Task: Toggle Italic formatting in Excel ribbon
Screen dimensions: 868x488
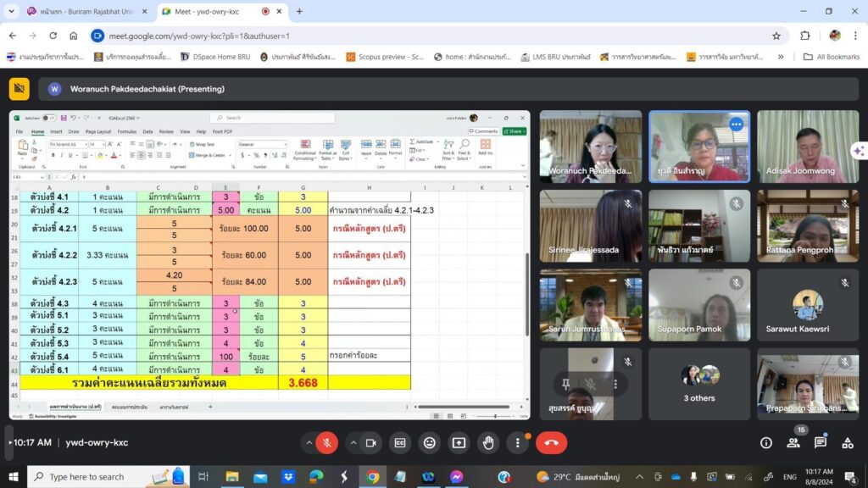Action: click(x=61, y=156)
